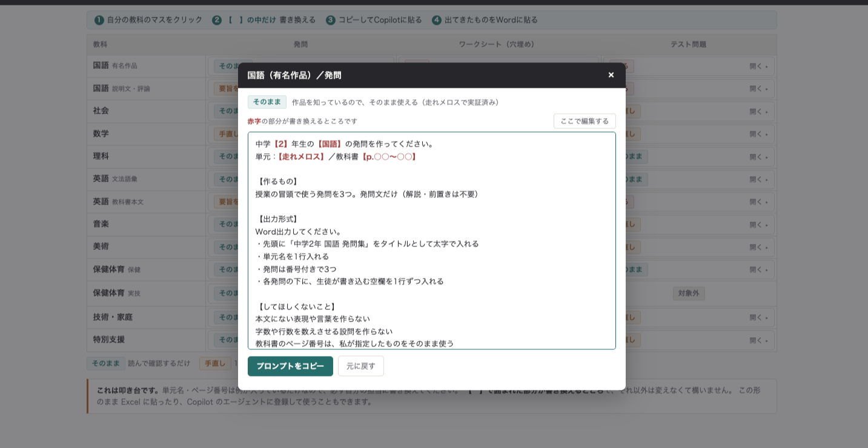This screenshot has width=868, height=448.
Task: Expand 開く in the 国語 説明文・評論 row
Action: [x=758, y=88]
